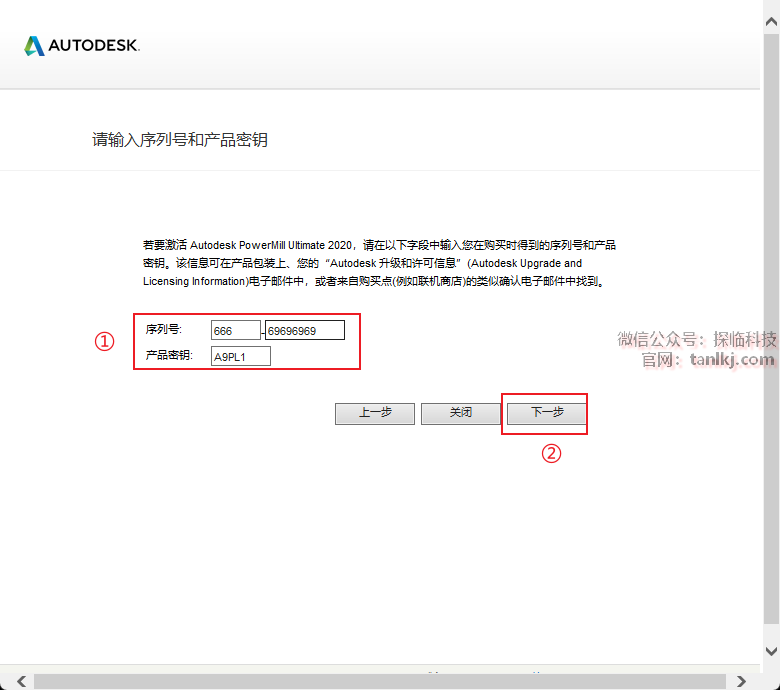Click the horizontal scrollbar right arrow
This screenshot has width=780, height=690.
[742, 681]
